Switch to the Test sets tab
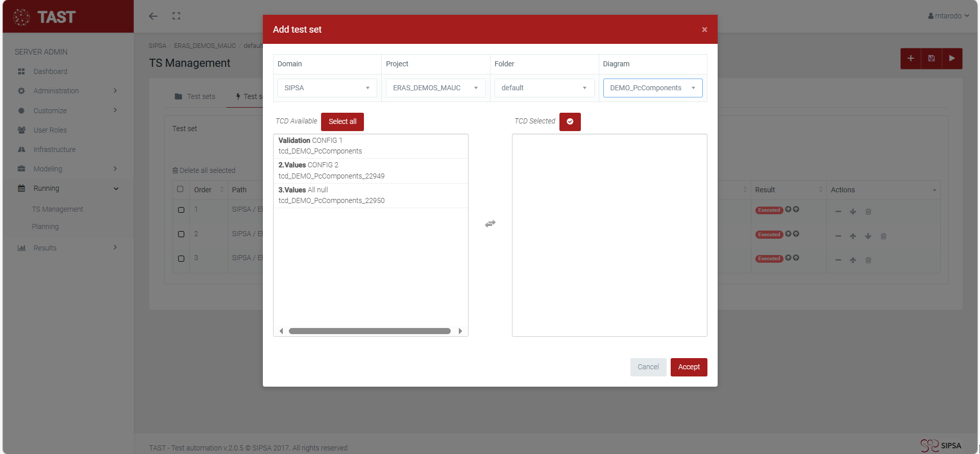The image size is (980, 454). pyautogui.click(x=195, y=96)
